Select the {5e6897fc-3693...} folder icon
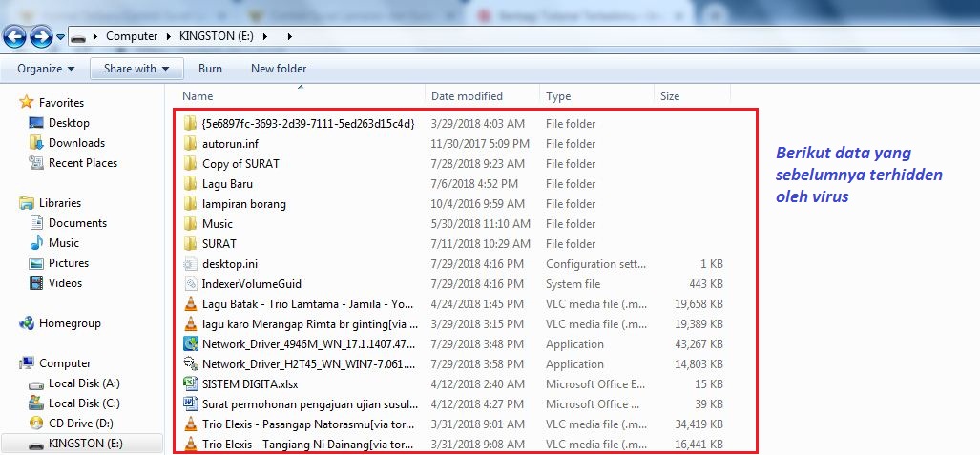980x455 pixels. tap(191, 124)
